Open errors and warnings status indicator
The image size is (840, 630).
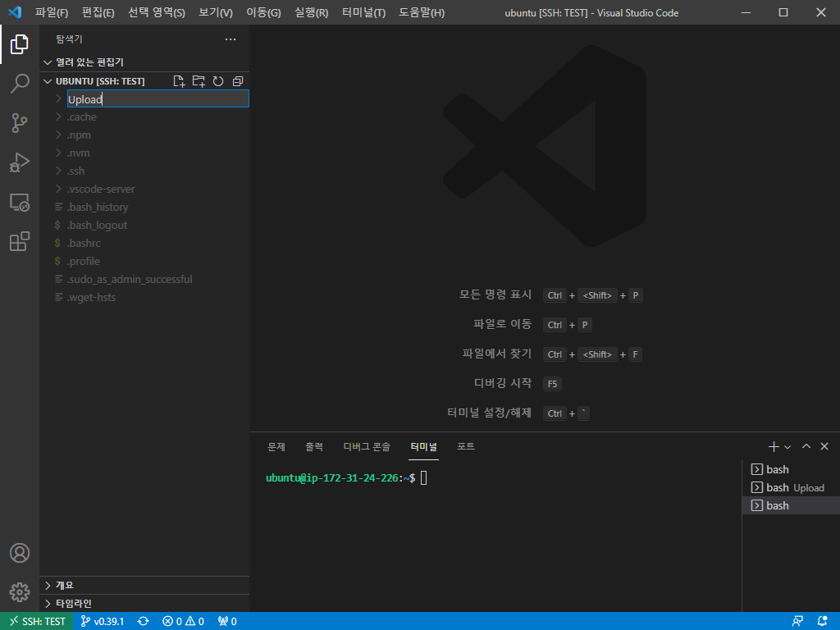click(183, 622)
